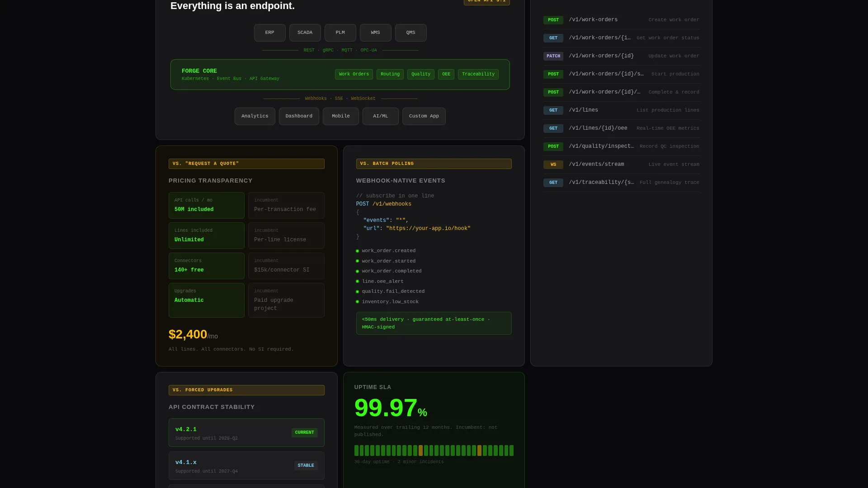
Task: Click the Unlimited lines included card
Action: (206, 235)
